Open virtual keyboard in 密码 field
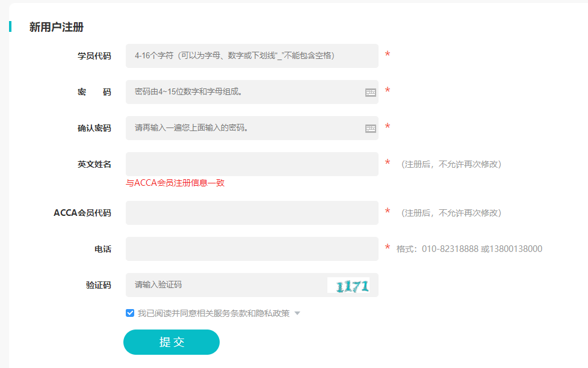588x368 pixels. (371, 92)
